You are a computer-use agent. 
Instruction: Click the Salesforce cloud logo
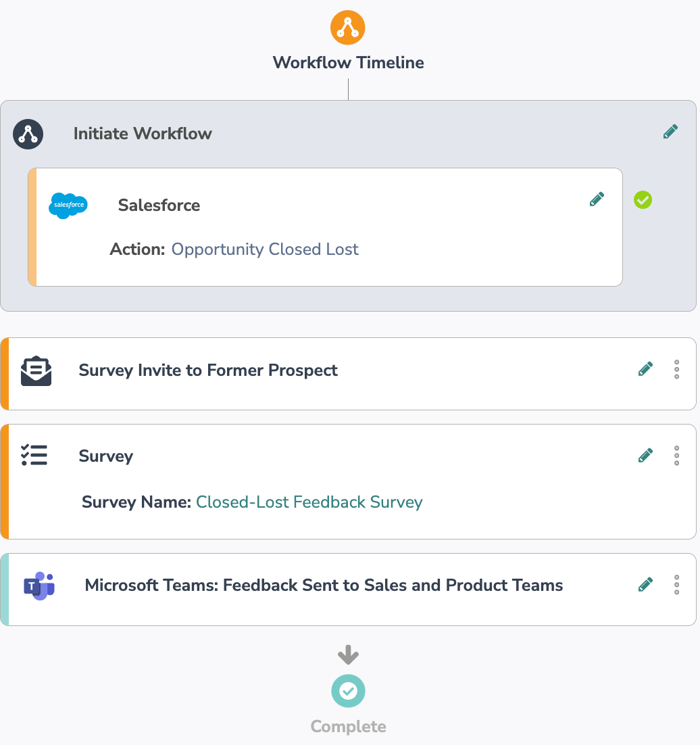(x=68, y=205)
